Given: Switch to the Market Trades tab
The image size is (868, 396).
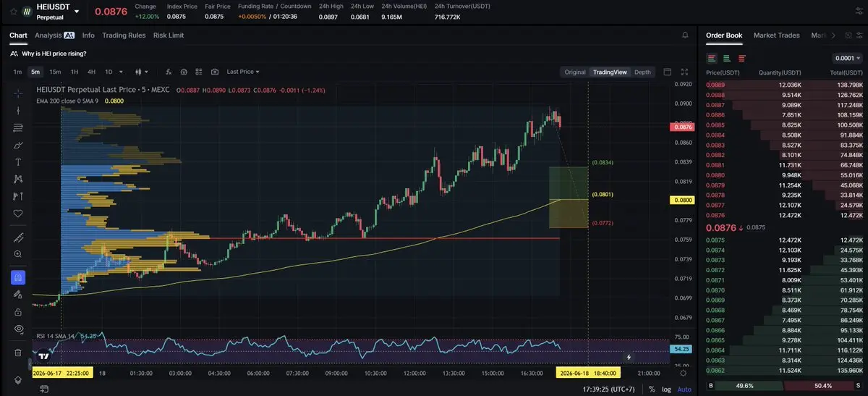Looking at the screenshot, I should (777, 35).
